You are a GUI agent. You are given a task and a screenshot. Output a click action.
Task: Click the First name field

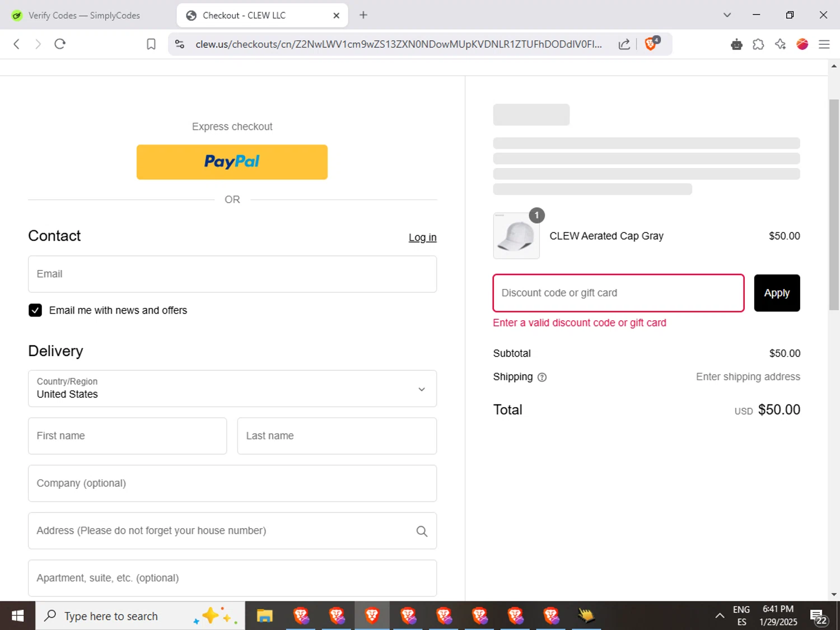pos(127,436)
